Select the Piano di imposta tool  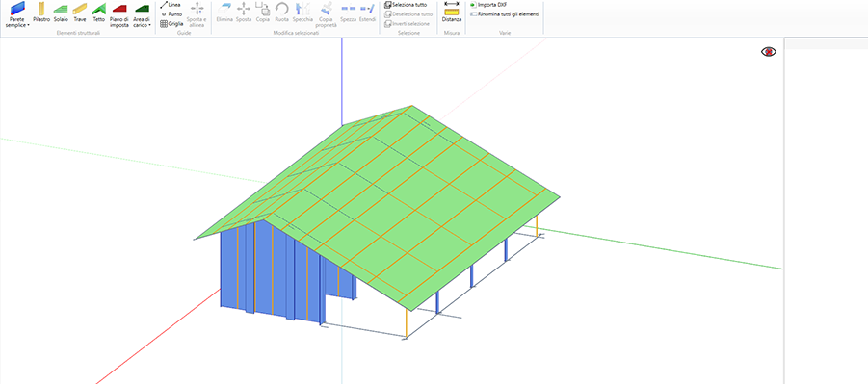(119, 14)
